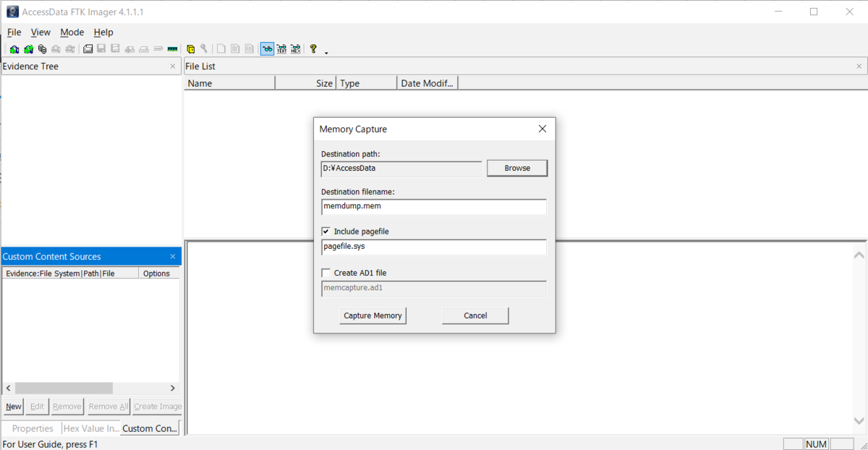Click the Create Custom Content Image toolbar icon
Viewport: 868px width, 450px height.
click(x=144, y=49)
